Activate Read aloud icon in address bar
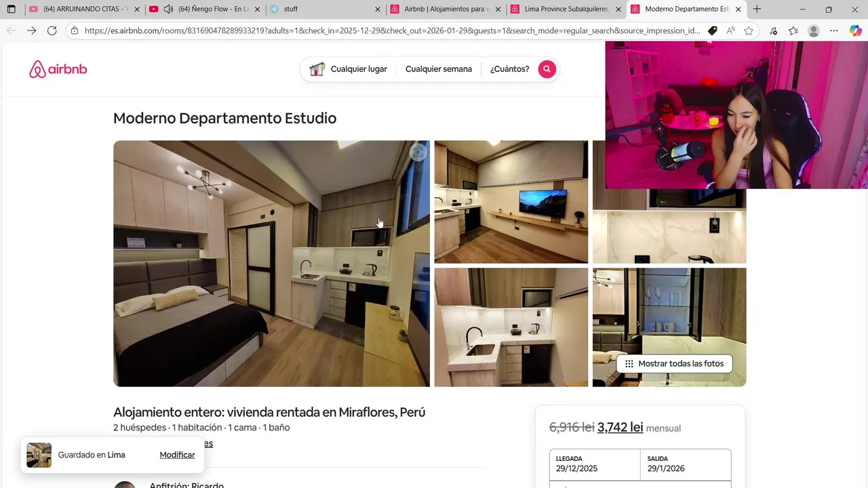Viewport: 868px width, 488px height. [730, 30]
